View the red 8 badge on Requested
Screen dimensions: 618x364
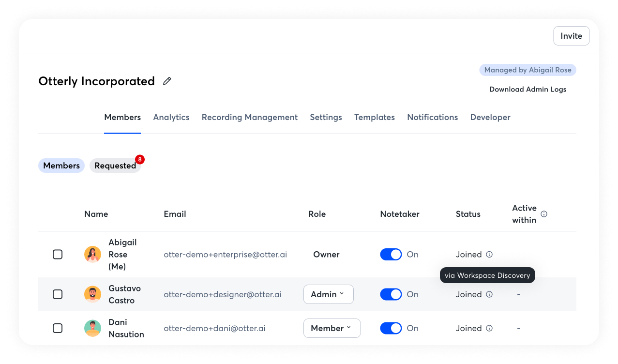[x=140, y=159]
